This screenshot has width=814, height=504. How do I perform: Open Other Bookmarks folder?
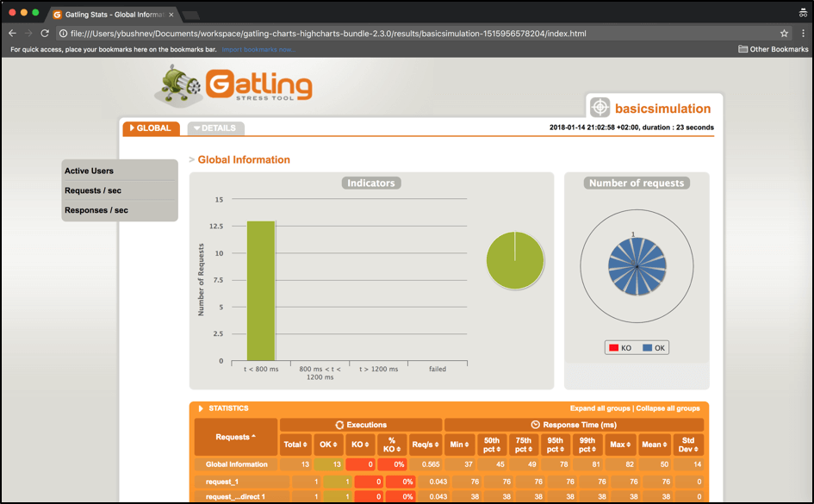coord(773,49)
